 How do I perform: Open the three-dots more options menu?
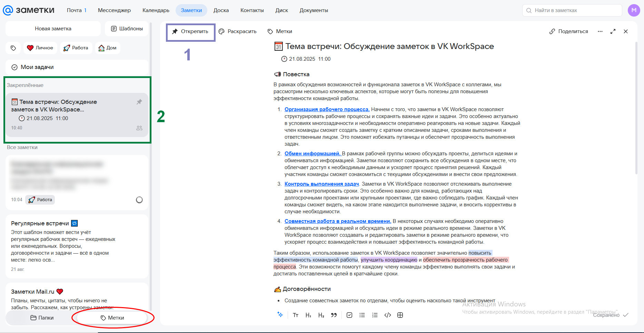pyautogui.click(x=600, y=31)
